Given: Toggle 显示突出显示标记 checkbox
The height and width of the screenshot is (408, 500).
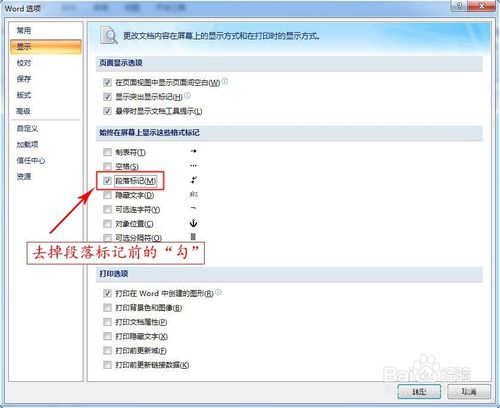Looking at the screenshot, I should (107, 97).
